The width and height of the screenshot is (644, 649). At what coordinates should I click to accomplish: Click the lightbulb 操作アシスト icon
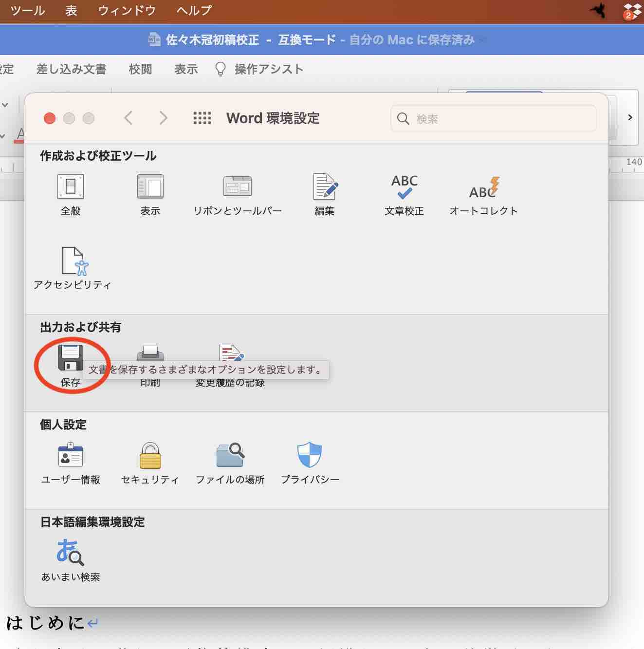point(221,69)
